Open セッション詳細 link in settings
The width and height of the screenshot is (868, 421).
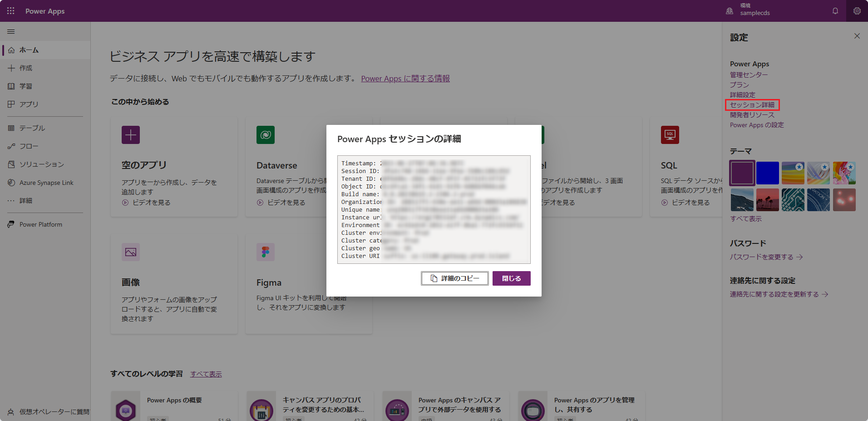[752, 105]
